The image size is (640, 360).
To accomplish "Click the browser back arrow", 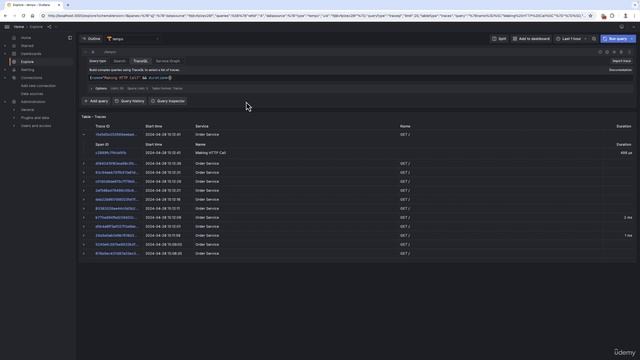I will tap(5, 16).
